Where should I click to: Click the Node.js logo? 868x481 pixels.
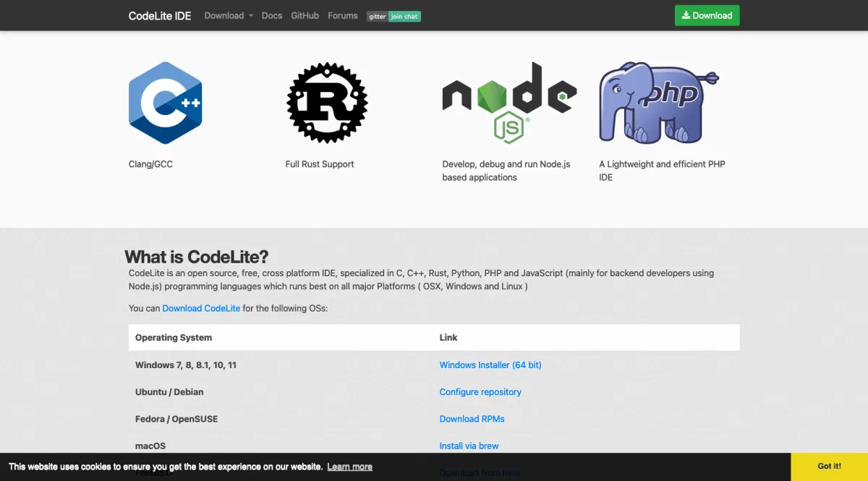point(509,103)
